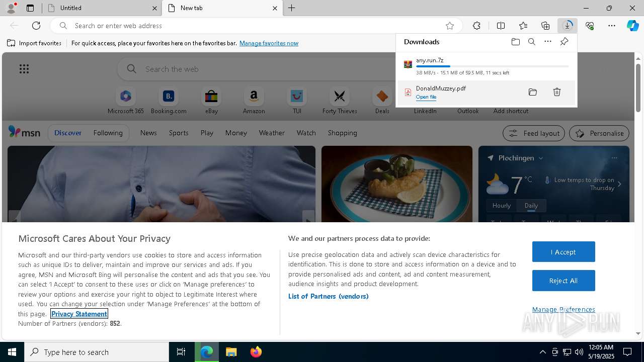The height and width of the screenshot is (362, 644).
Task: Open downloads folder icon in Downloads panel
Action: pyautogui.click(x=515, y=42)
